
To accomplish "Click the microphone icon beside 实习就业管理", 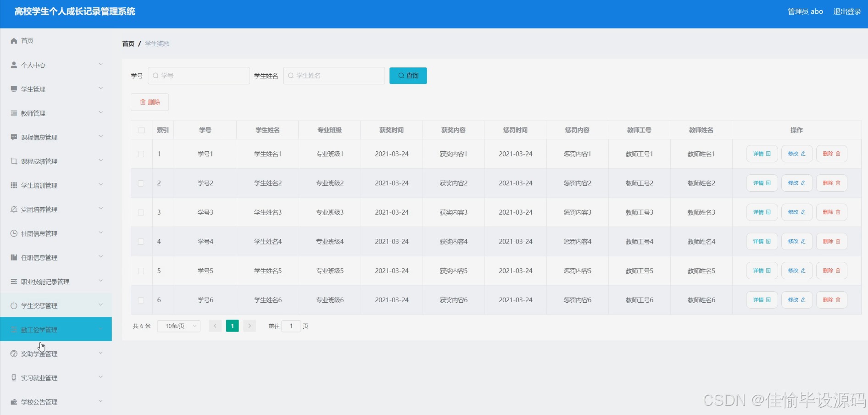I will 14,378.
